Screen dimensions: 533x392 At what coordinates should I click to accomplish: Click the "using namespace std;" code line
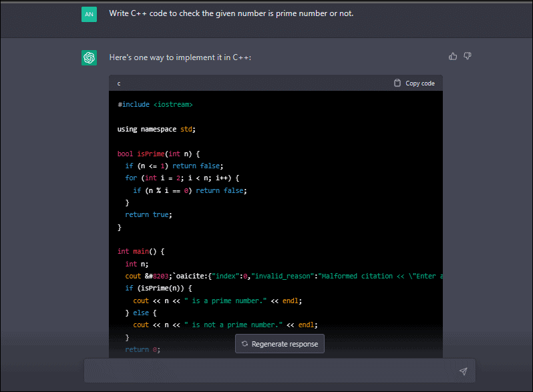tap(156, 129)
